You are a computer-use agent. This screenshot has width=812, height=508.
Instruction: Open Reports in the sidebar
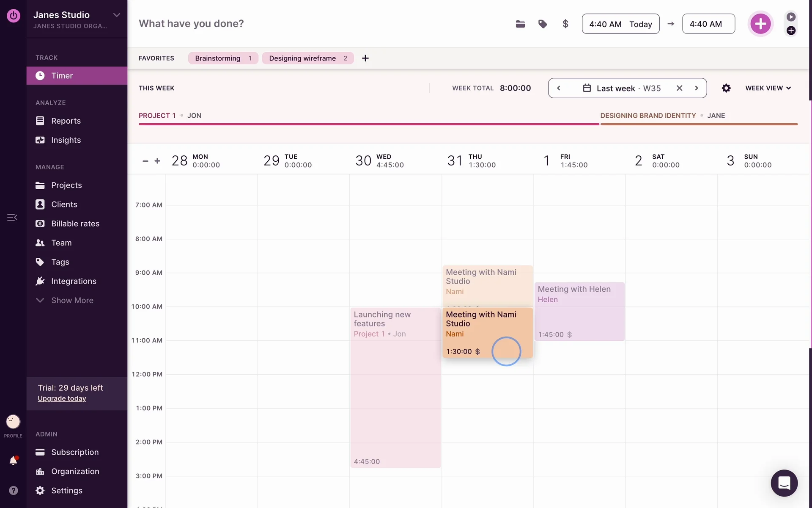(66, 121)
